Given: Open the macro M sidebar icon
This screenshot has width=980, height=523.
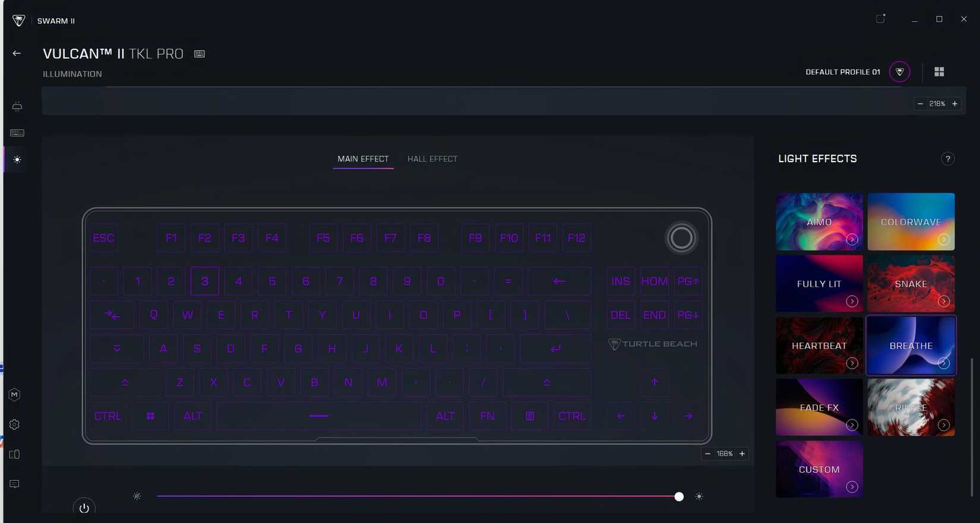Looking at the screenshot, I should [15, 395].
